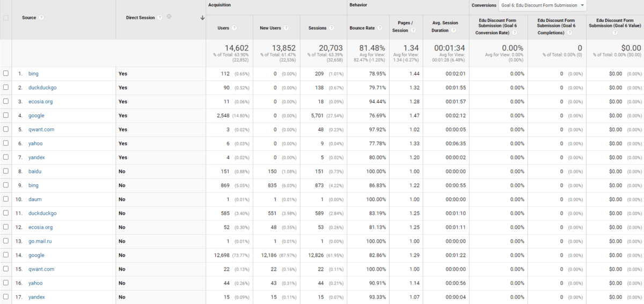This screenshot has height=304, width=644.
Task: Open help icon next to Direct Session
Action: [160, 18]
